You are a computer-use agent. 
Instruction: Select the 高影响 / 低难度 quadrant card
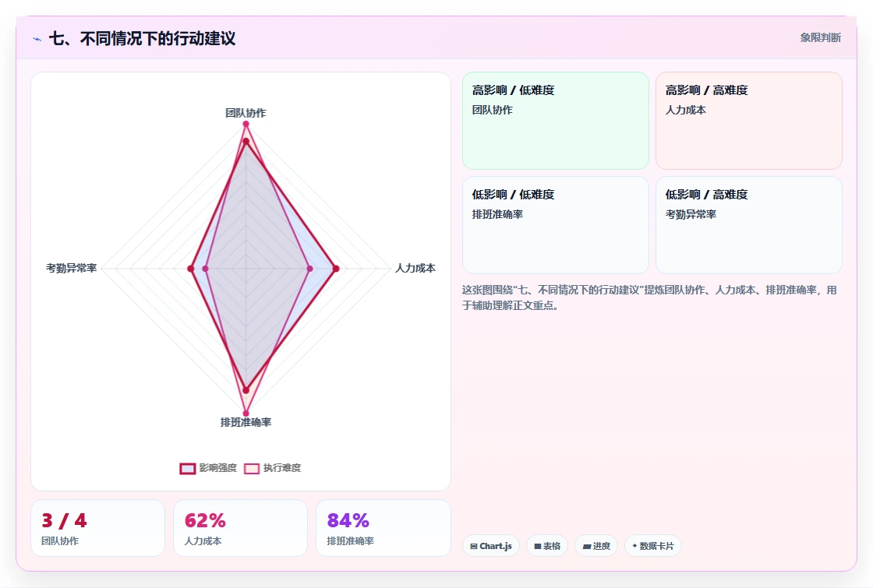pos(556,120)
